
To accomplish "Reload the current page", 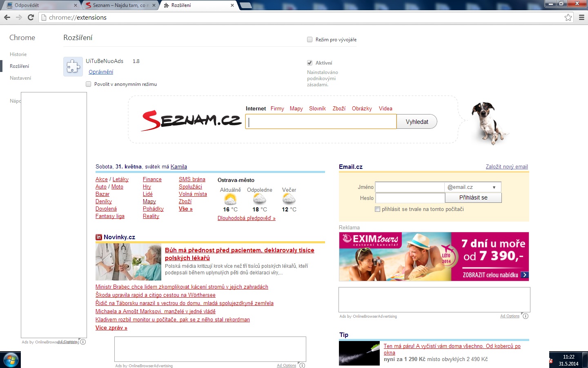I will point(31,17).
